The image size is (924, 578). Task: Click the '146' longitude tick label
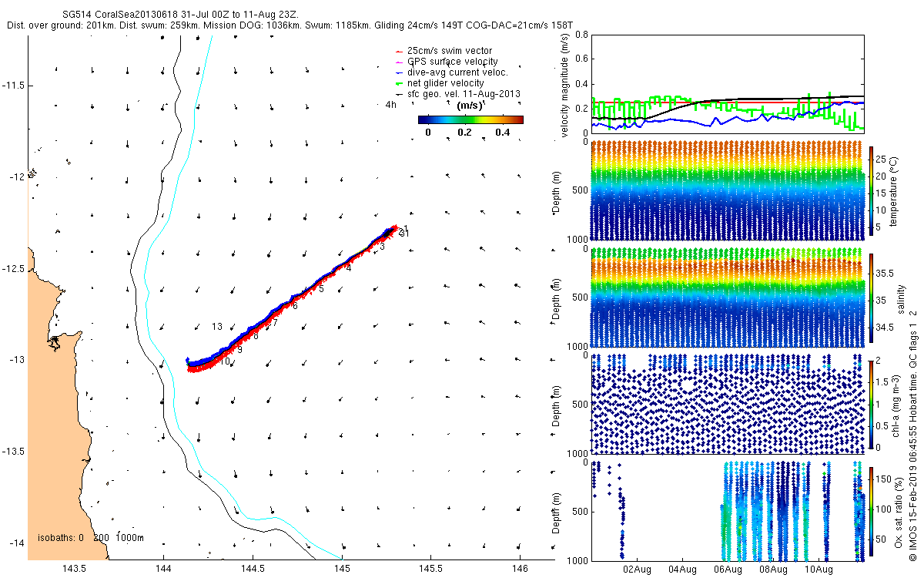[x=520, y=570]
